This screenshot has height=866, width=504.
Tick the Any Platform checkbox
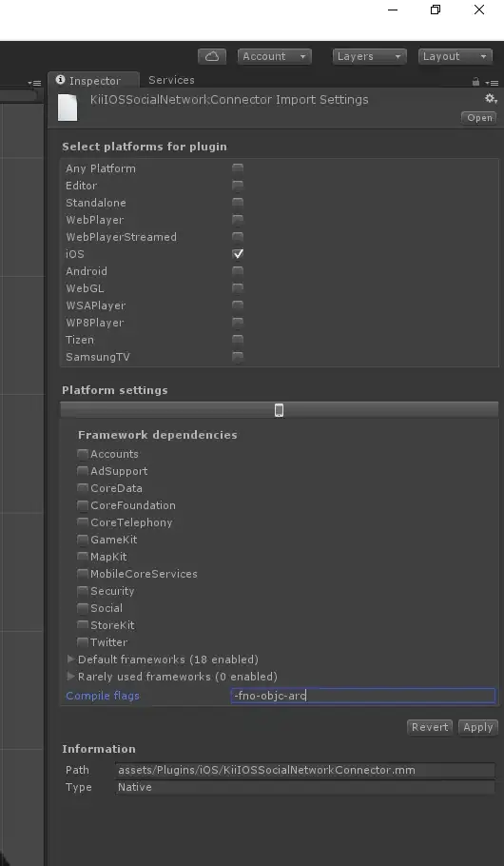pyautogui.click(x=238, y=168)
